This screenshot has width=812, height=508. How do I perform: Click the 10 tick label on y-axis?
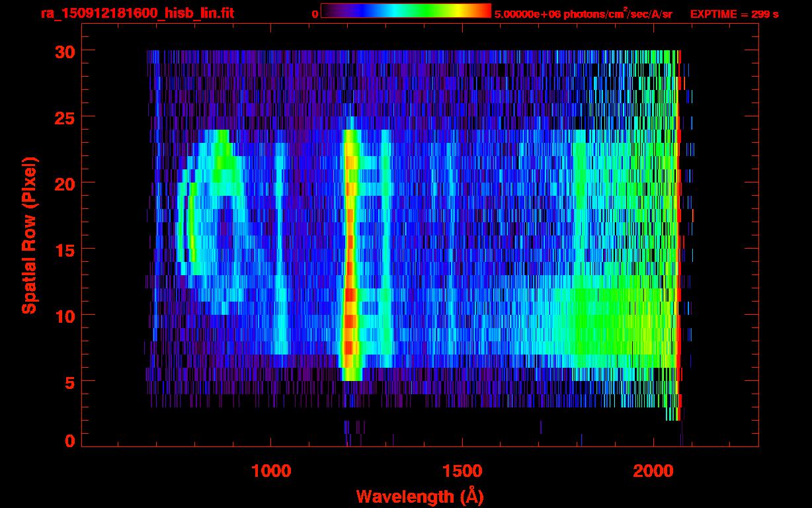pos(63,316)
